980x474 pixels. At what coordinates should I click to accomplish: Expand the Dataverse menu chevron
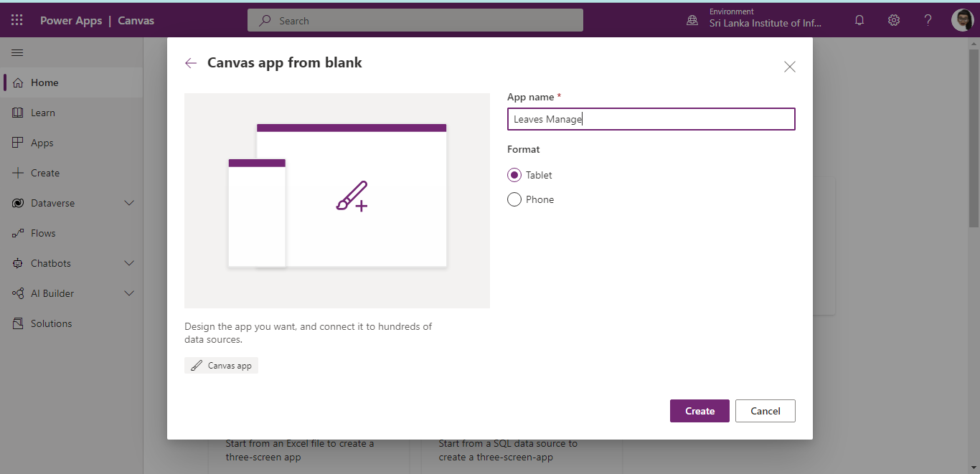[129, 203]
